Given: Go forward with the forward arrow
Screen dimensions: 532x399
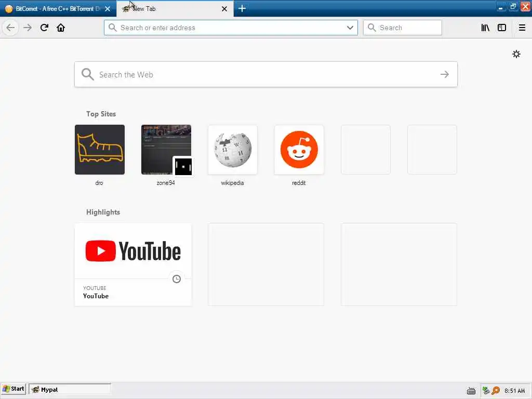Looking at the screenshot, I should pos(28,28).
